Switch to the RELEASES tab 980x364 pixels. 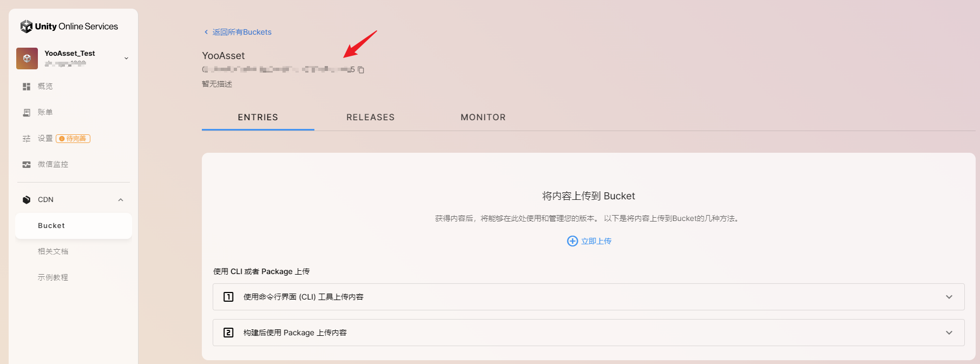click(x=371, y=118)
